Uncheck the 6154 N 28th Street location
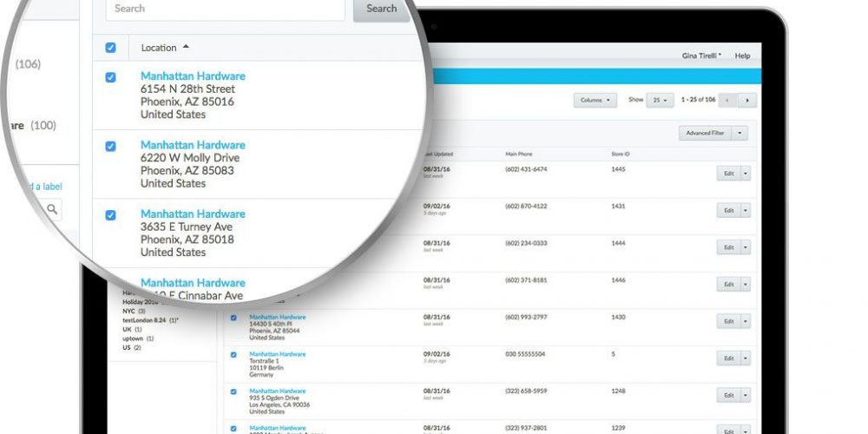The image size is (868, 434). pyautogui.click(x=110, y=77)
